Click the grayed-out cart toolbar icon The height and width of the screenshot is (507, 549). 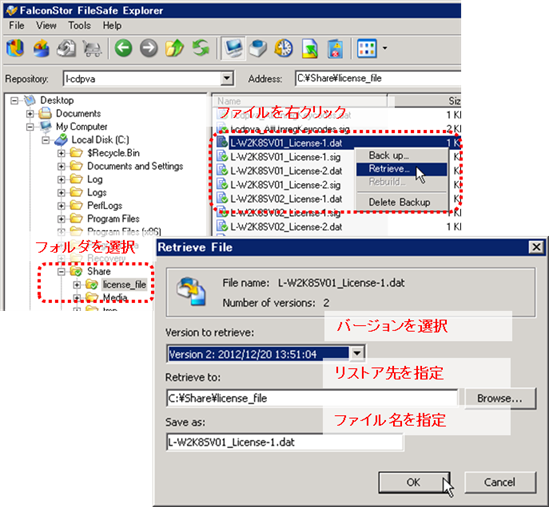92,48
